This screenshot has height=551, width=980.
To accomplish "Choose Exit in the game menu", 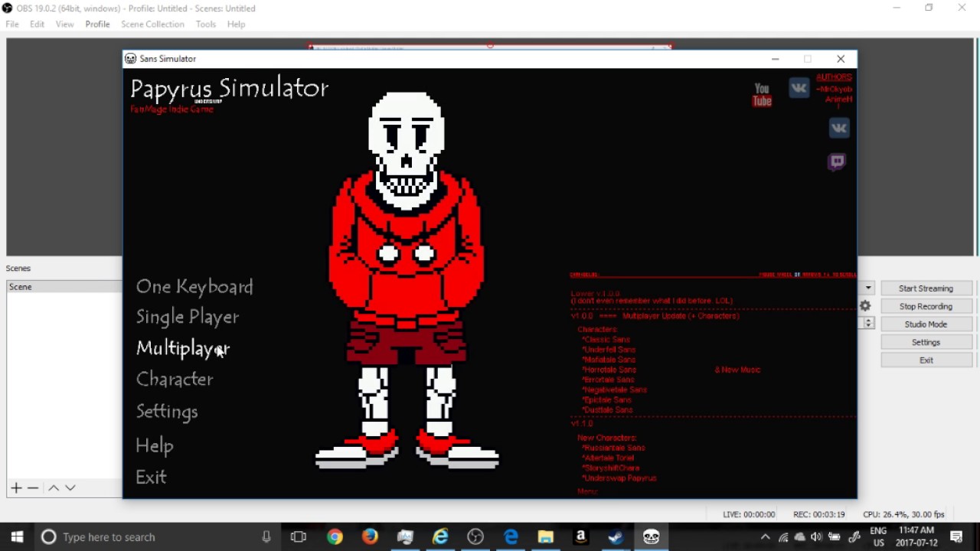I will click(x=151, y=477).
